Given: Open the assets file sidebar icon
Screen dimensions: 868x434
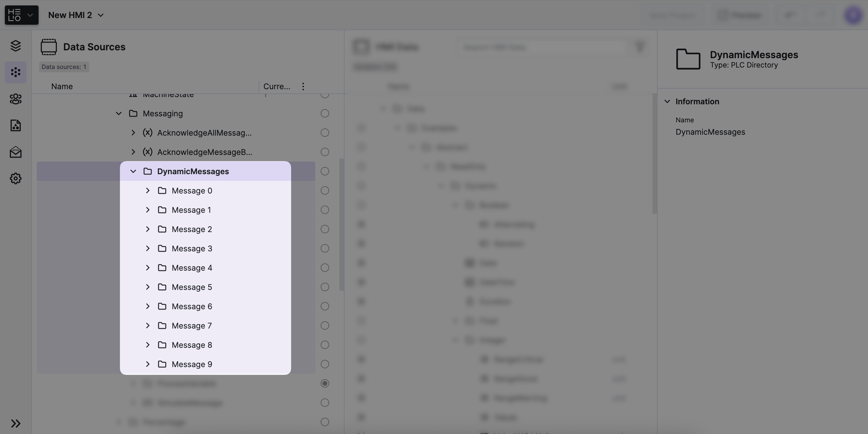Looking at the screenshot, I should (15, 125).
